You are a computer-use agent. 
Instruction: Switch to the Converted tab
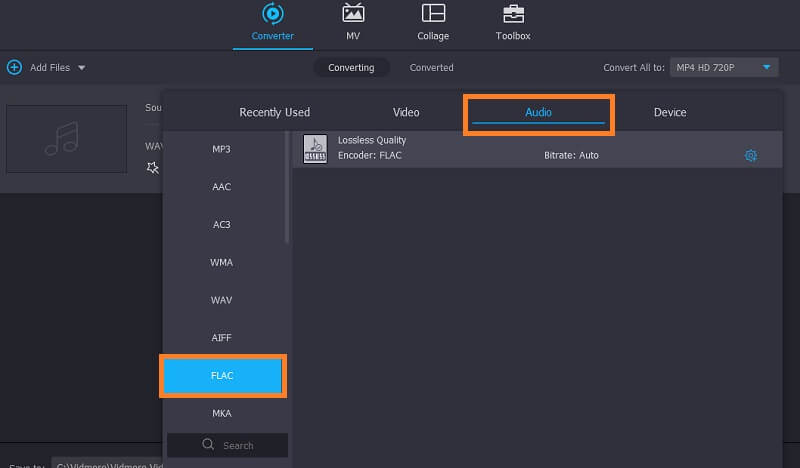coord(431,68)
